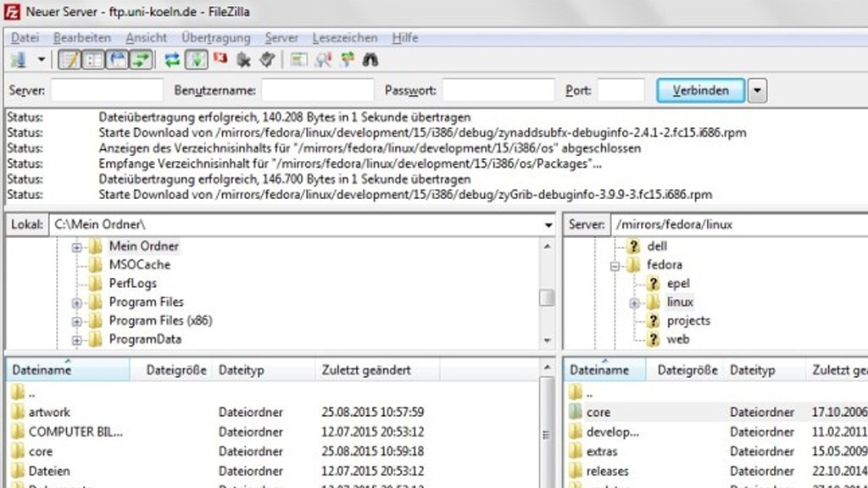Toggle synchronized browsing icon
868x488 pixels.
[x=347, y=60]
